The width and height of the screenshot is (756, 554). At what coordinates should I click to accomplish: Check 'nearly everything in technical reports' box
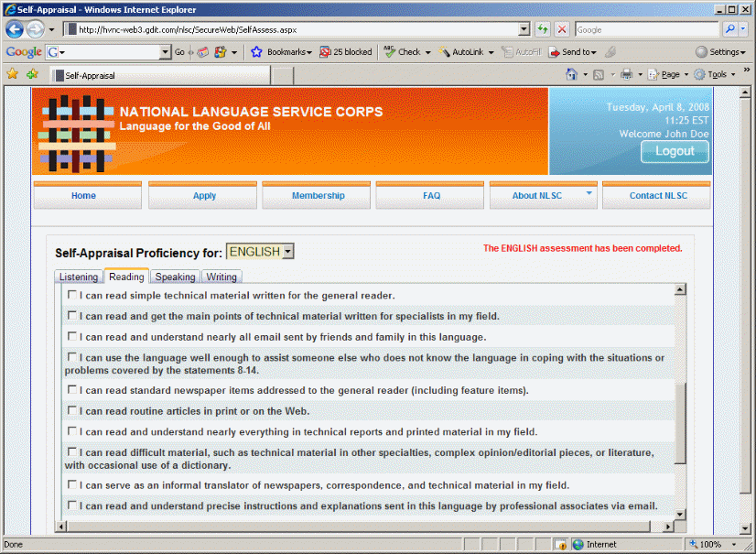click(x=71, y=430)
